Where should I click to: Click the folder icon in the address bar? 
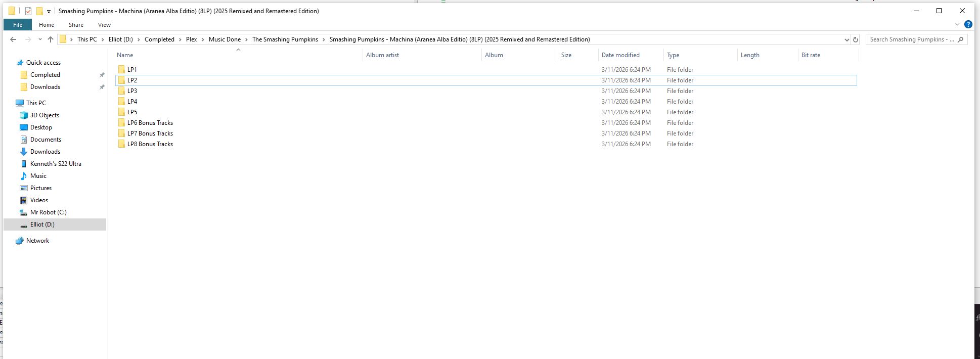[x=63, y=39]
